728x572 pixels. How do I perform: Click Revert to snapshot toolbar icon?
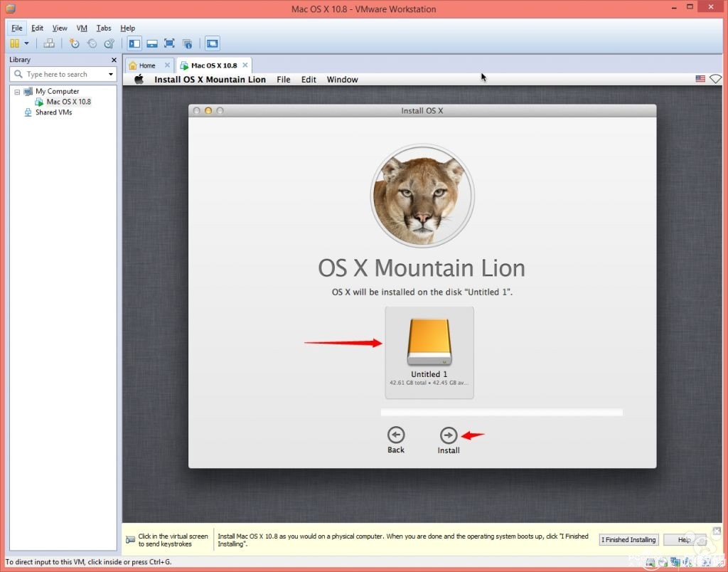coord(92,43)
